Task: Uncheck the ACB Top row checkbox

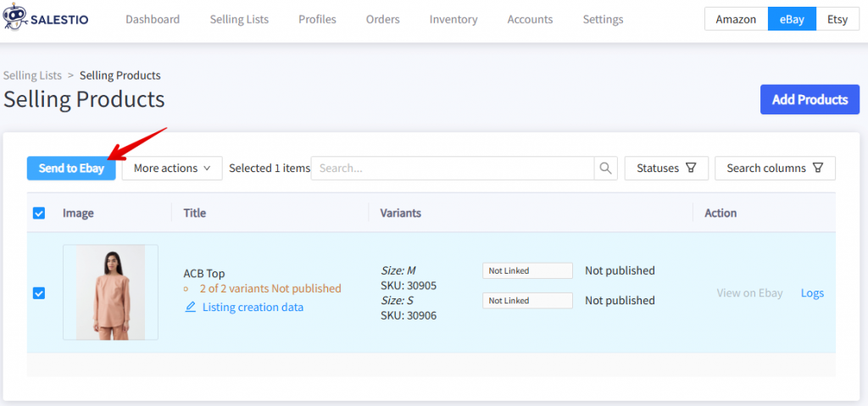Action: (39, 292)
